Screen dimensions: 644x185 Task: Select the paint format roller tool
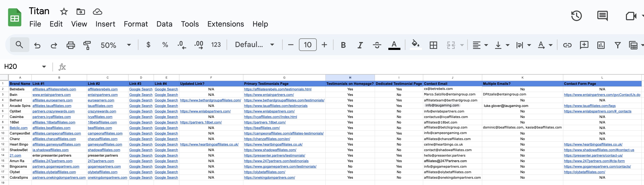pyautogui.click(x=87, y=45)
